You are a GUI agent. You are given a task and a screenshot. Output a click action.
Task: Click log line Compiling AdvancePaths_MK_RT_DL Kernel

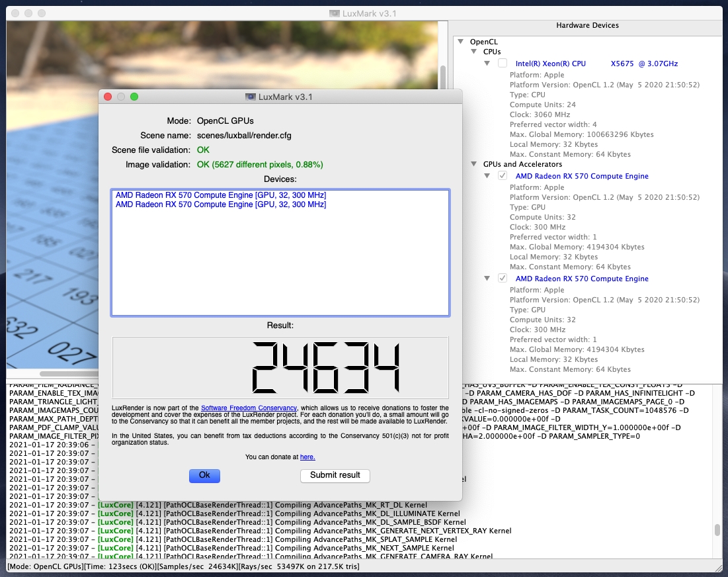[218, 505]
